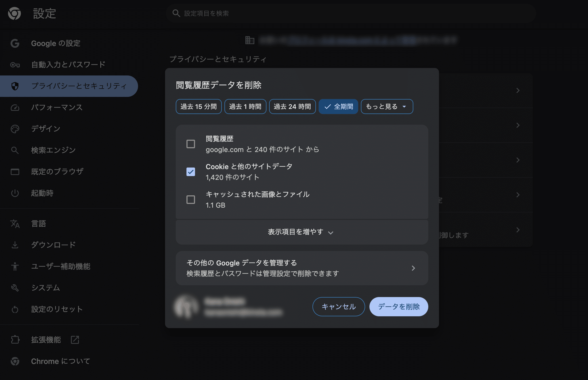
Task: Select the 過去 1 時間 time range chip
Action: (x=245, y=107)
